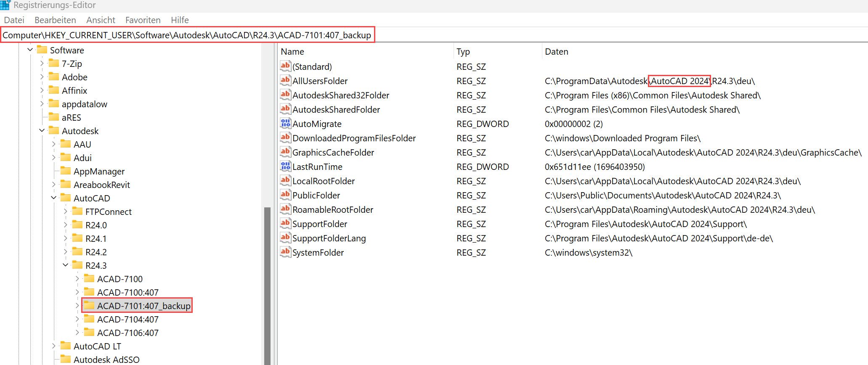868x365 pixels.
Task: Collapse the Software tree node
Action: point(30,50)
